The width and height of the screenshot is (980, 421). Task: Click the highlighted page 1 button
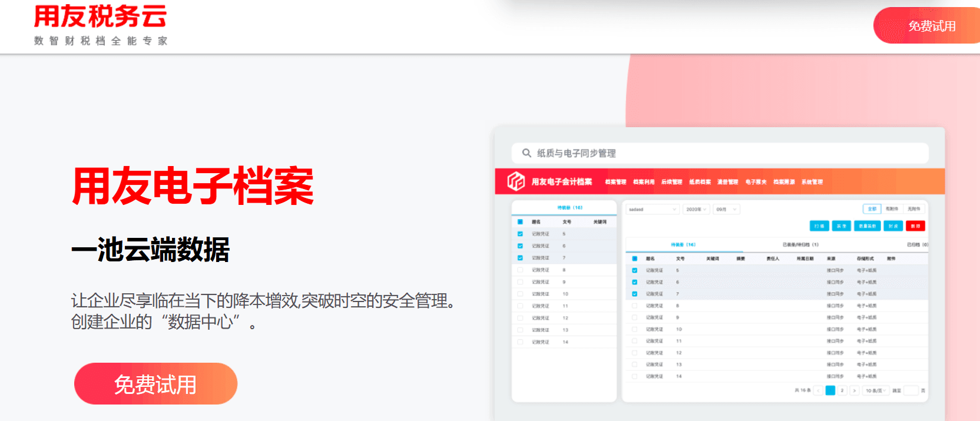point(830,390)
